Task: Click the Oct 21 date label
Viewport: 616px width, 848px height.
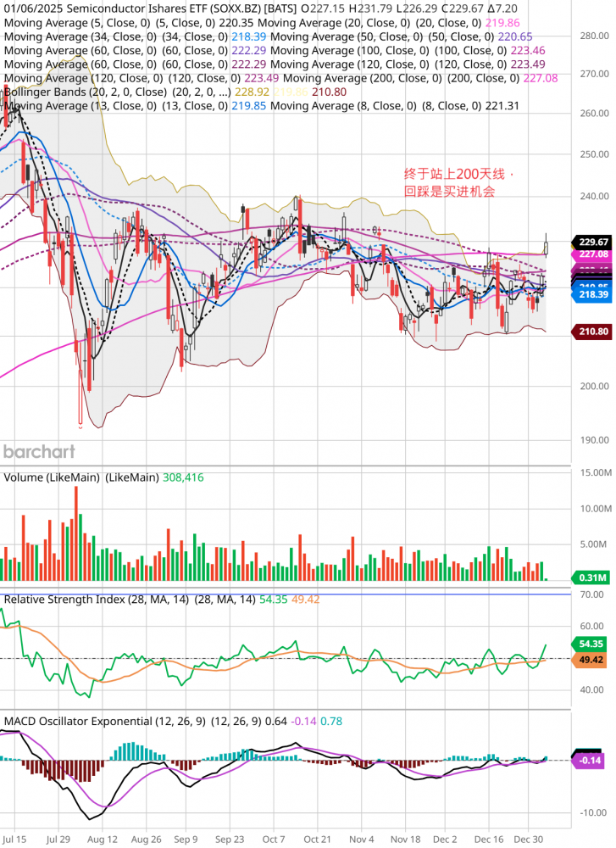Action: (x=317, y=840)
